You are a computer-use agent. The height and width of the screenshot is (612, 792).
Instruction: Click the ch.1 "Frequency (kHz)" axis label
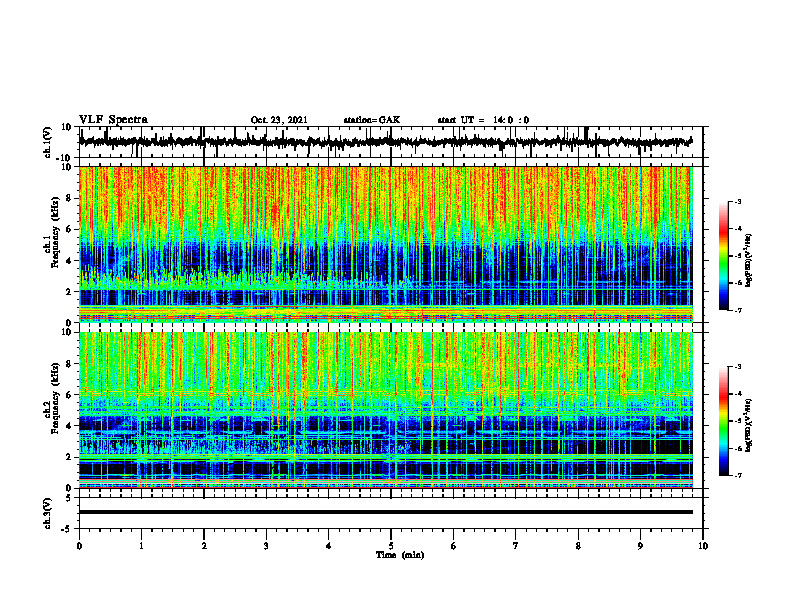pos(55,232)
